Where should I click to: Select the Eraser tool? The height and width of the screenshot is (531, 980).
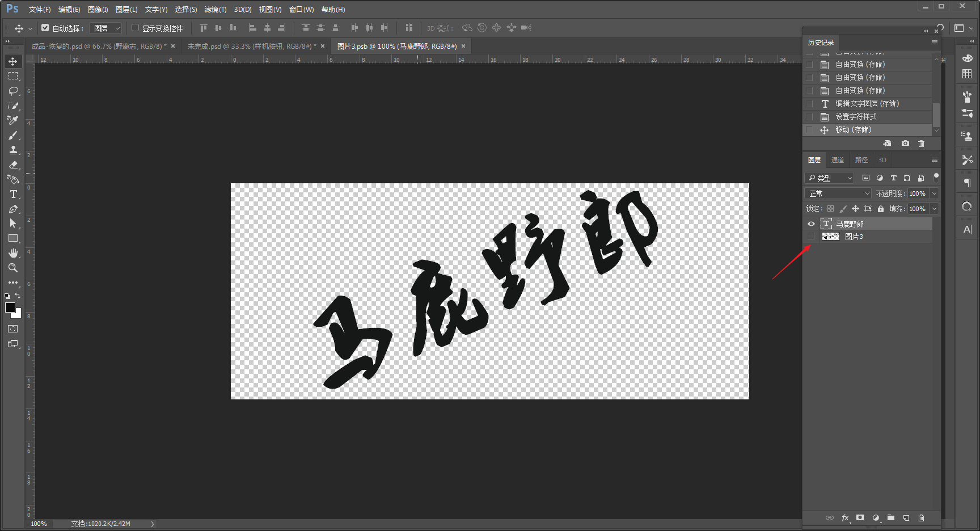pos(13,165)
